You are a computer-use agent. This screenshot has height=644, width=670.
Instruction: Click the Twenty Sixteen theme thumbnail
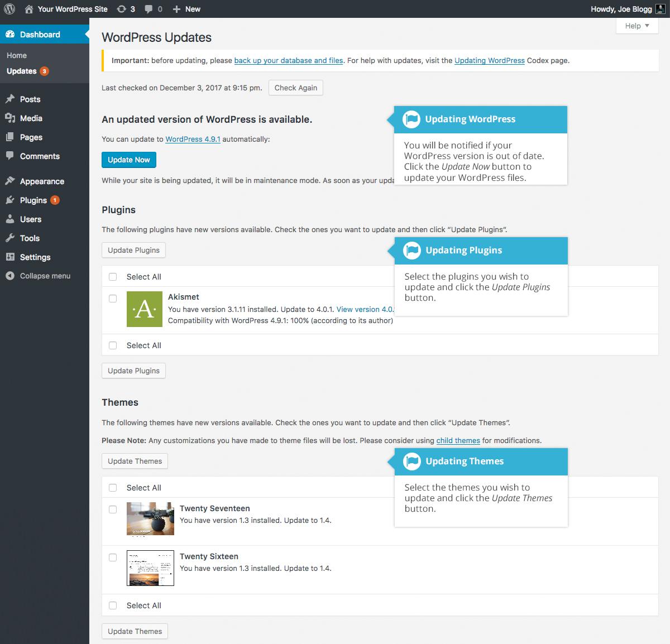[x=150, y=568]
